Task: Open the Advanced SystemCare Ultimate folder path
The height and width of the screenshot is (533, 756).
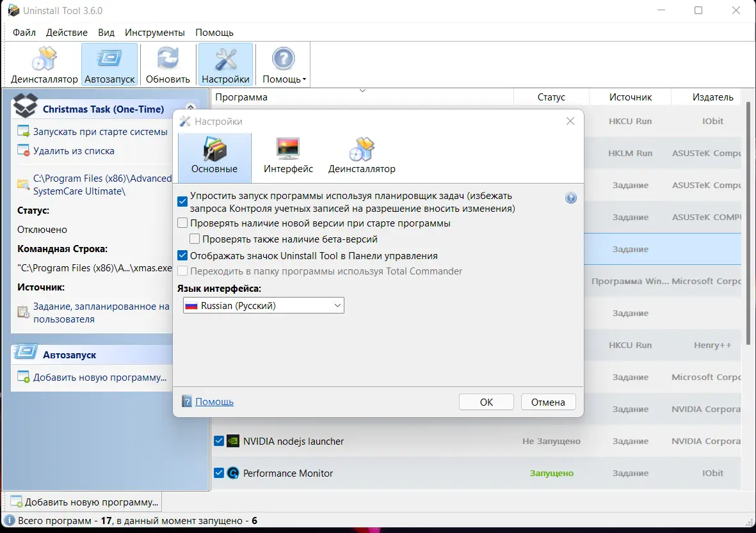Action: pos(102,184)
